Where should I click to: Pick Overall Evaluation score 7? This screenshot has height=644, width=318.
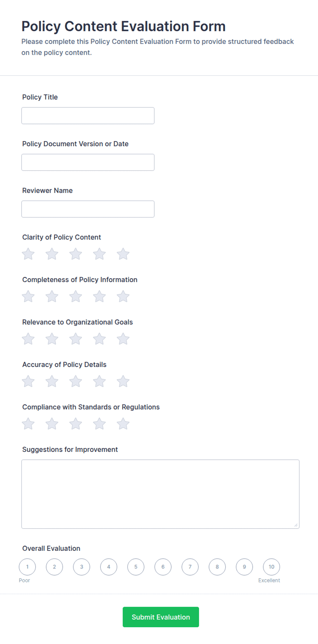pyautogui.click(x=190, y=567)
